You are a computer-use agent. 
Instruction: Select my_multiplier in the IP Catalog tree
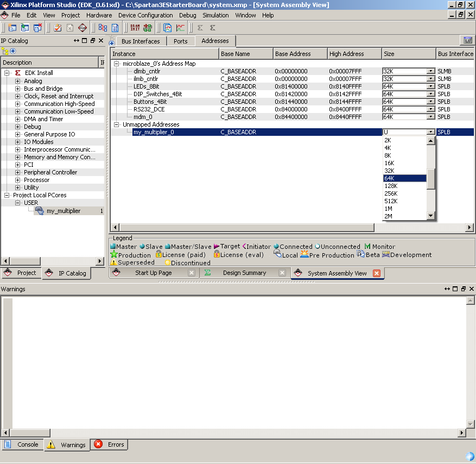(64, 211)
